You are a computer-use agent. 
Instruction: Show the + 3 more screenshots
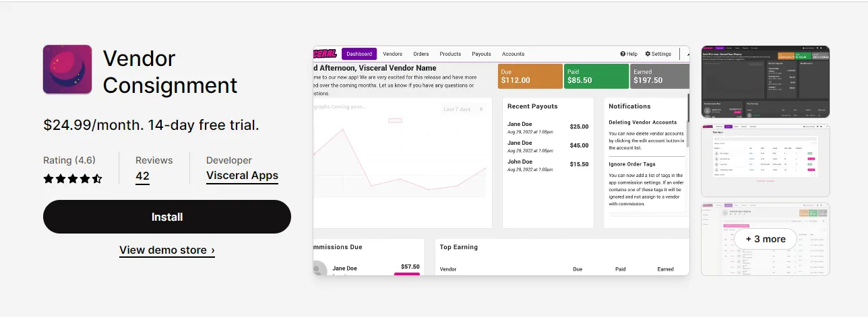[x=765, y=239]
